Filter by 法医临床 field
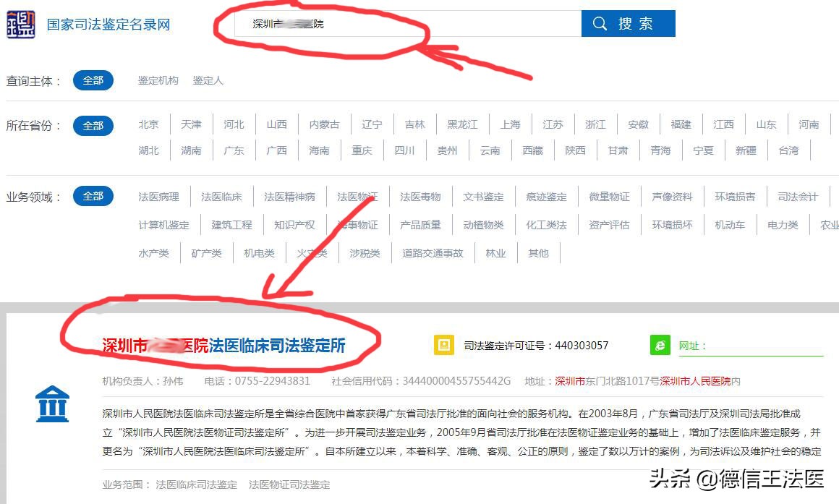The width and height of the screenshot is (839, 504). pyautogui.click(x=221, y=197)
